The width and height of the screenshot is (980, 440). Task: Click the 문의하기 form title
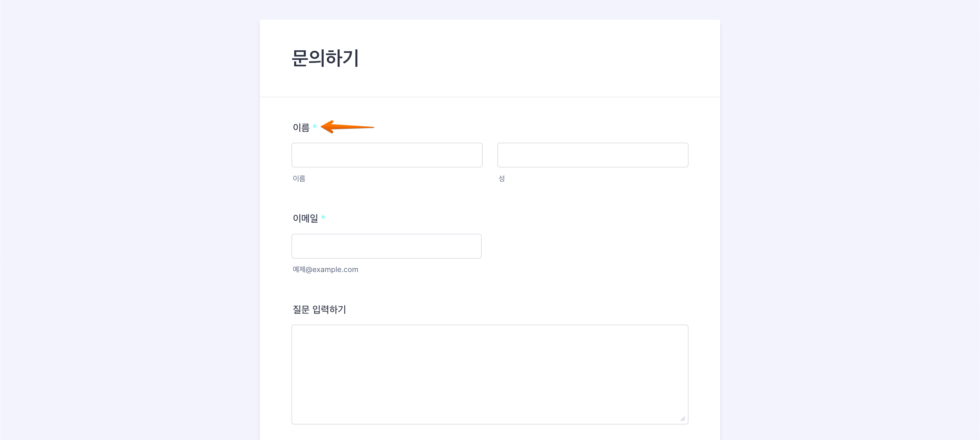(325, 58)
